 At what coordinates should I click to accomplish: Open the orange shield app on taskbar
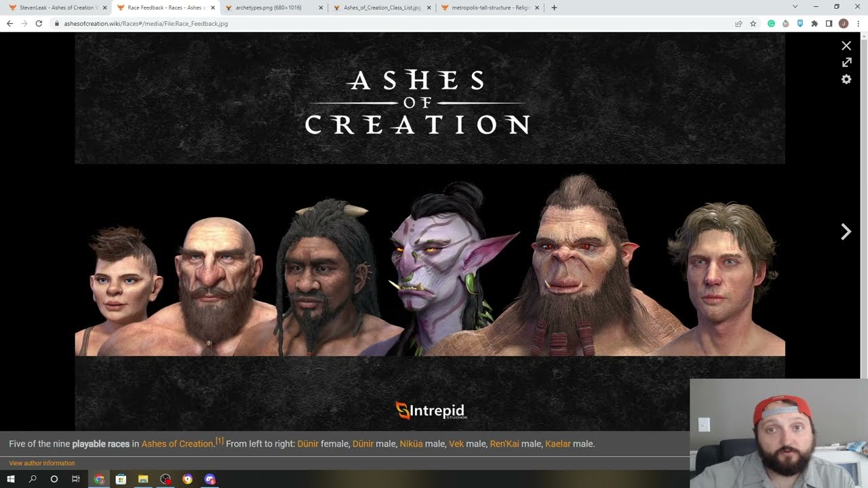pos(188,479)
